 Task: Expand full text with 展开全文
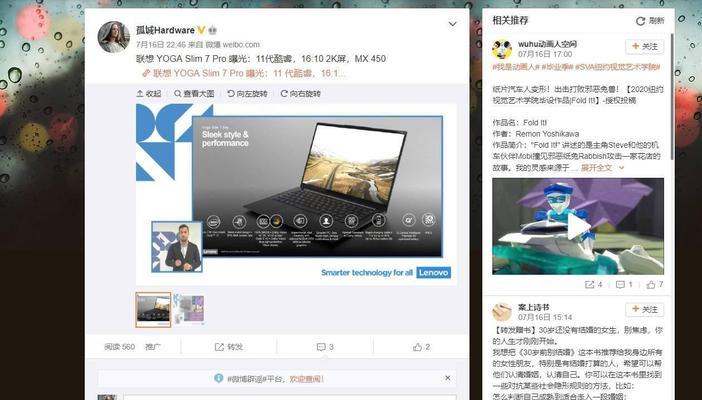pos(602,168)
